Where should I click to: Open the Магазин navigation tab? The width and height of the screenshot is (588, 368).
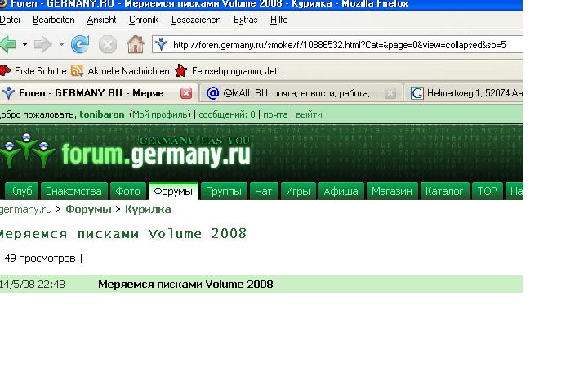pos(392,191)
